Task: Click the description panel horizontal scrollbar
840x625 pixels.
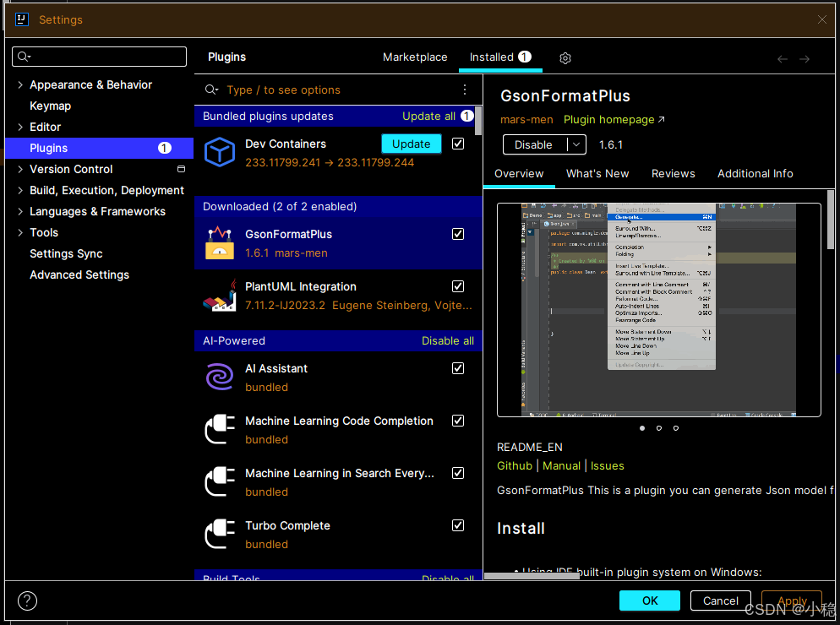Action: tap(532, 576)
